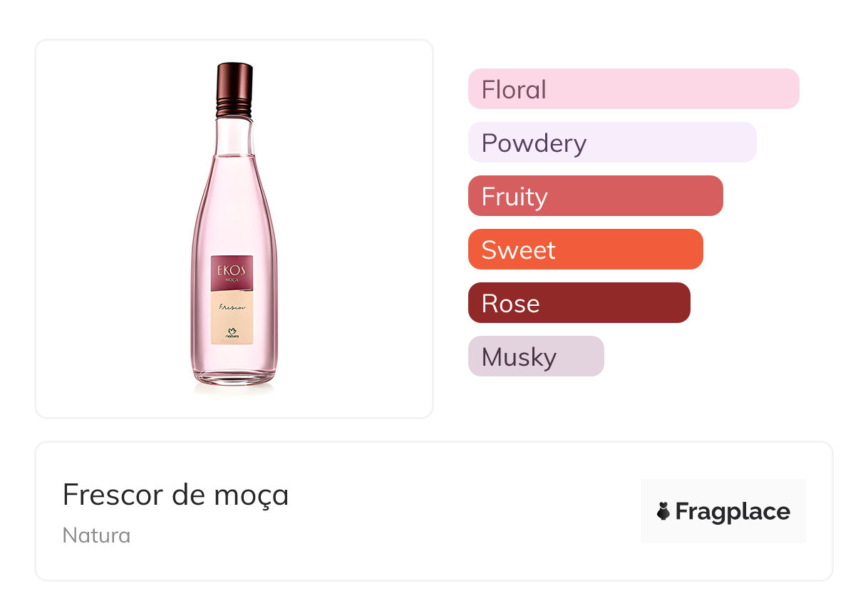
Task: Click the Musky accord bar
Action: 535,356
